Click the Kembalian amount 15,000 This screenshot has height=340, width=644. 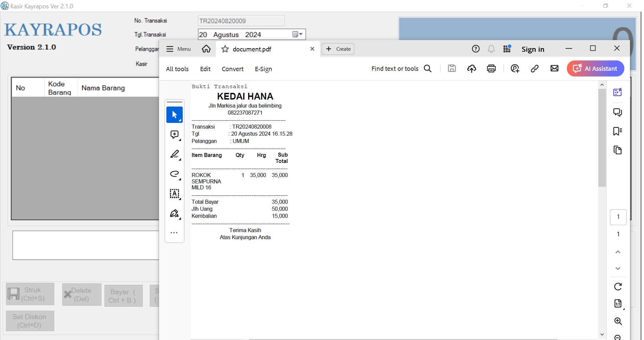[x=280, y=216]
